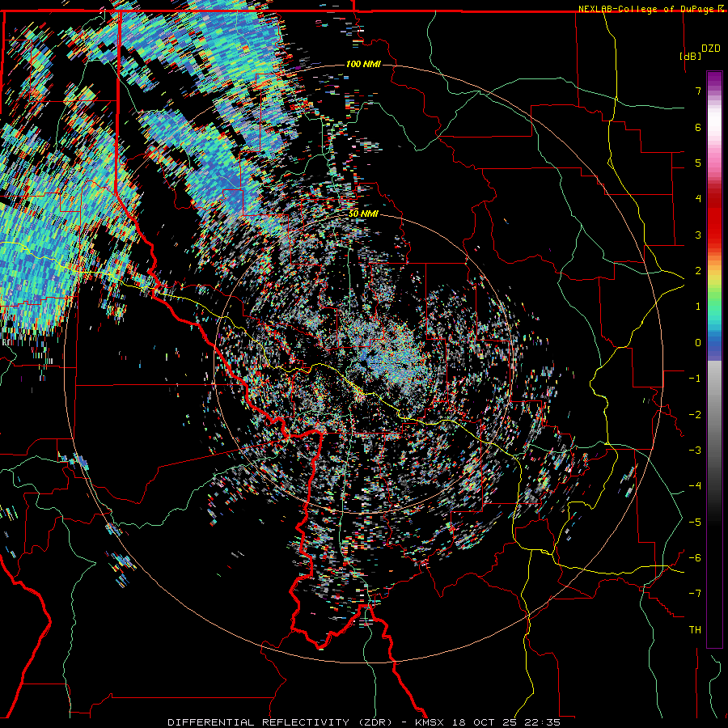Click the -2 value on the scale
The height and width of the screenshot is (728, 728).
click(695, 415)
